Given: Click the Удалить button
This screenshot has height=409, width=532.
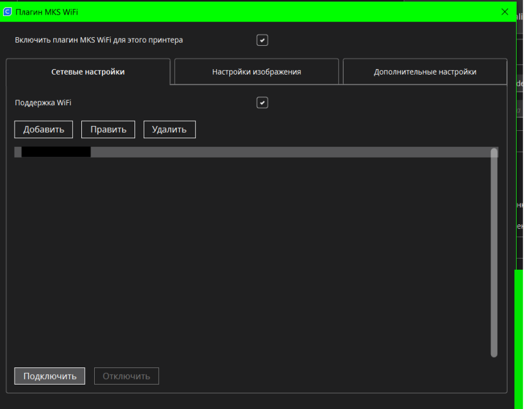Looking at the screenshot, I should pyautogui.click(x=169, y=129).
